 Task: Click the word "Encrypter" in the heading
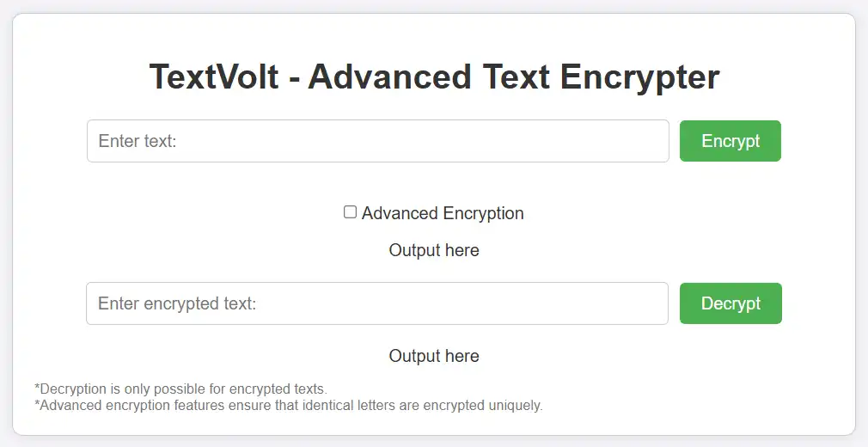[640, 77]
